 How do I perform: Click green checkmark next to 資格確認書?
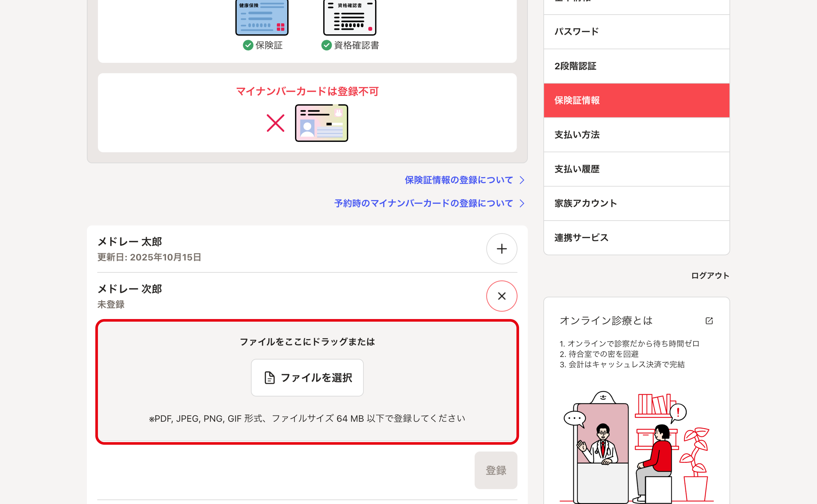tap(326, 45)
